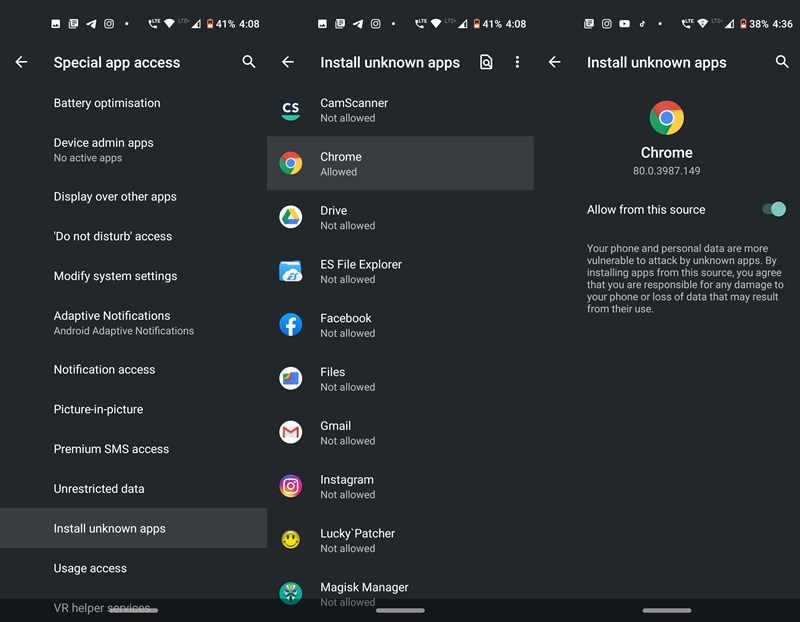Tap the large Chrome logo on detail screen
The width and height of the screenshot is (800, 622).
pos(666,118)
